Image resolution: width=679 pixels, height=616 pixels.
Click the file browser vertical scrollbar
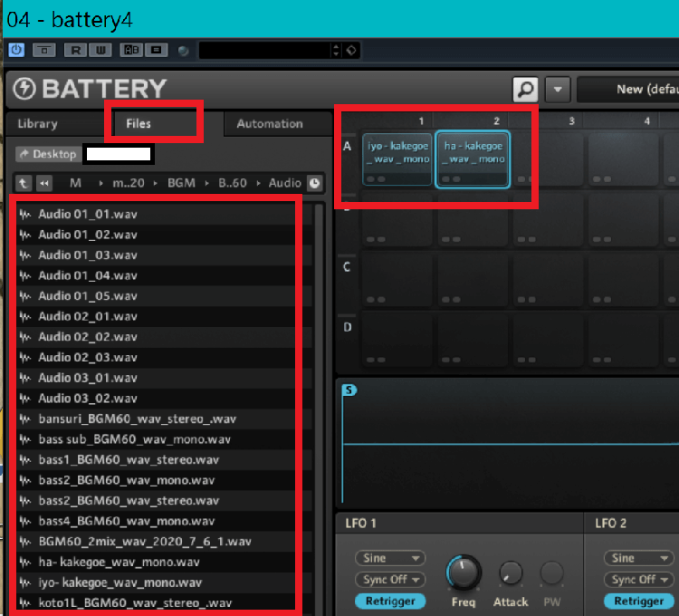coord(320,408)
